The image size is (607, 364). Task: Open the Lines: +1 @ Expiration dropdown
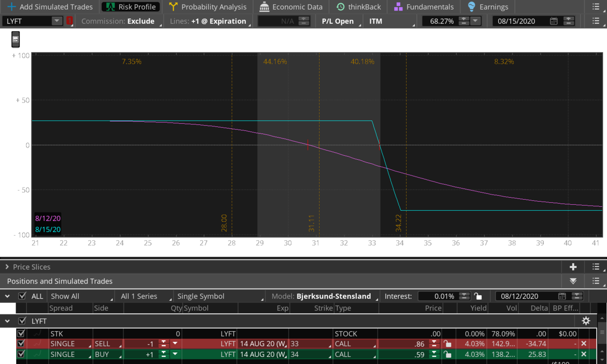209,21
